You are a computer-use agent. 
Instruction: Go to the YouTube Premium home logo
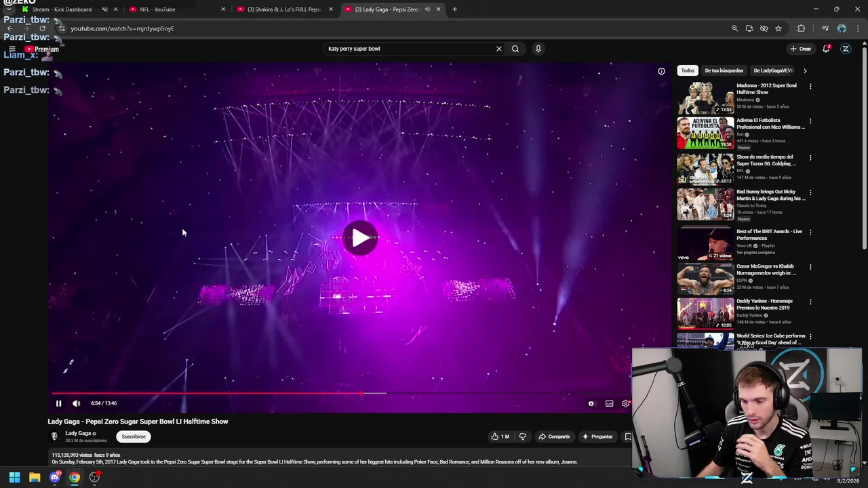pyautogui.click(x=42, y=49)
